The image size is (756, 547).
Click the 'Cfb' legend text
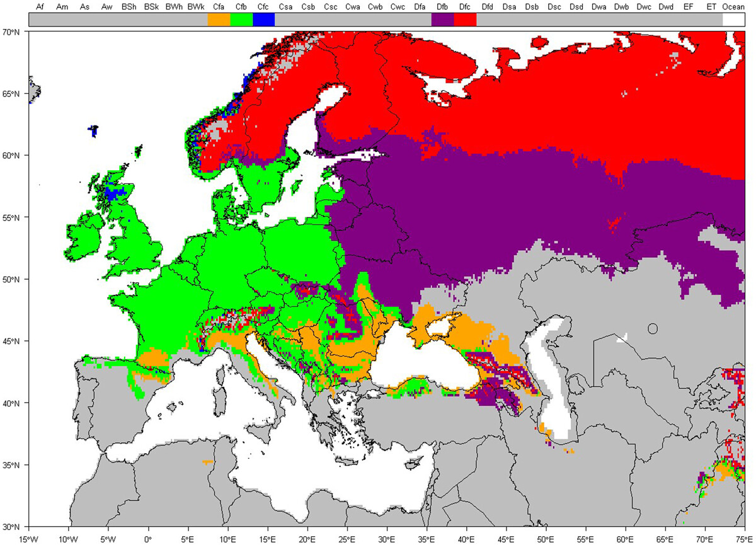(241, 7)
